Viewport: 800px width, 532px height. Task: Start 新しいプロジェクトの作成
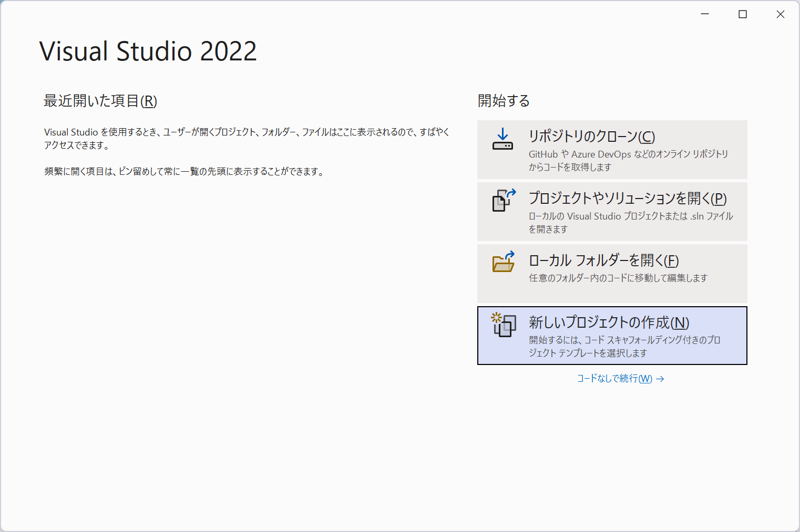pos(612,336)
